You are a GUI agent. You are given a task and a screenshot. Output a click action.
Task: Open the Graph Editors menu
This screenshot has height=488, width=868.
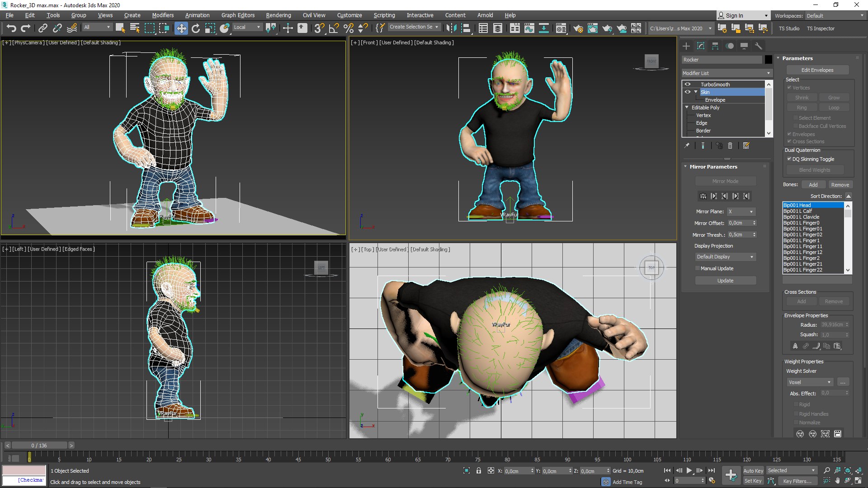[238, 15]
